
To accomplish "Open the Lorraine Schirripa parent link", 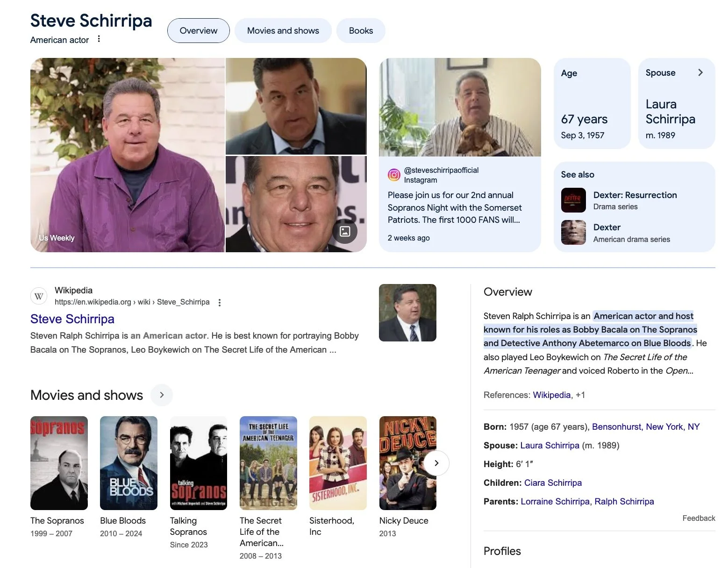I will 555,501.
